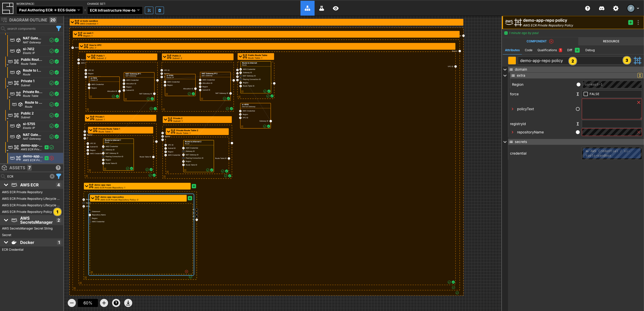Click the credential secret field
644x311 pixels.
(x=612, y=153)
